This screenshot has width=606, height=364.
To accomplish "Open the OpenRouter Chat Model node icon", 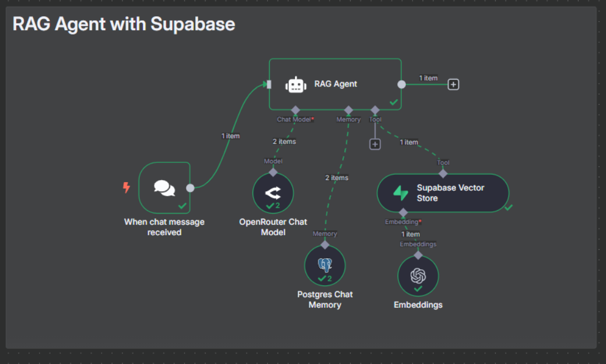I will 273,192.
